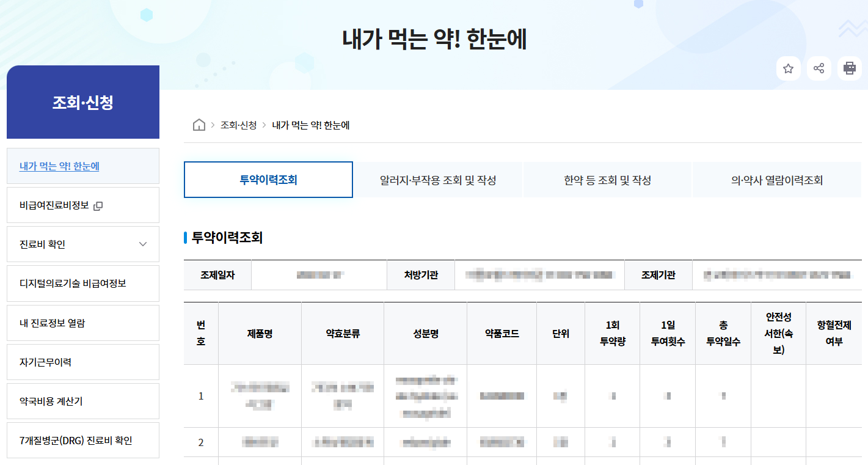Select the 의·약사 열람이력조회 tab
868x465 pixels.
776,179
